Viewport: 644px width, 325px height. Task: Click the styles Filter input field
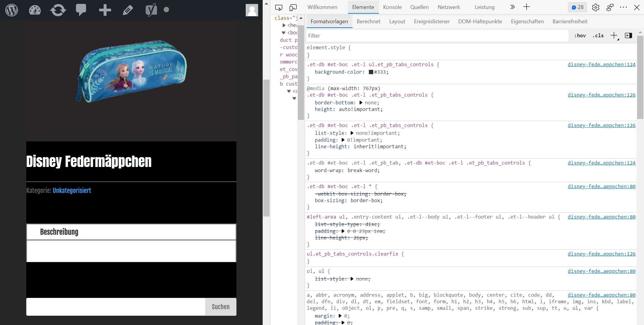point(437,36)
